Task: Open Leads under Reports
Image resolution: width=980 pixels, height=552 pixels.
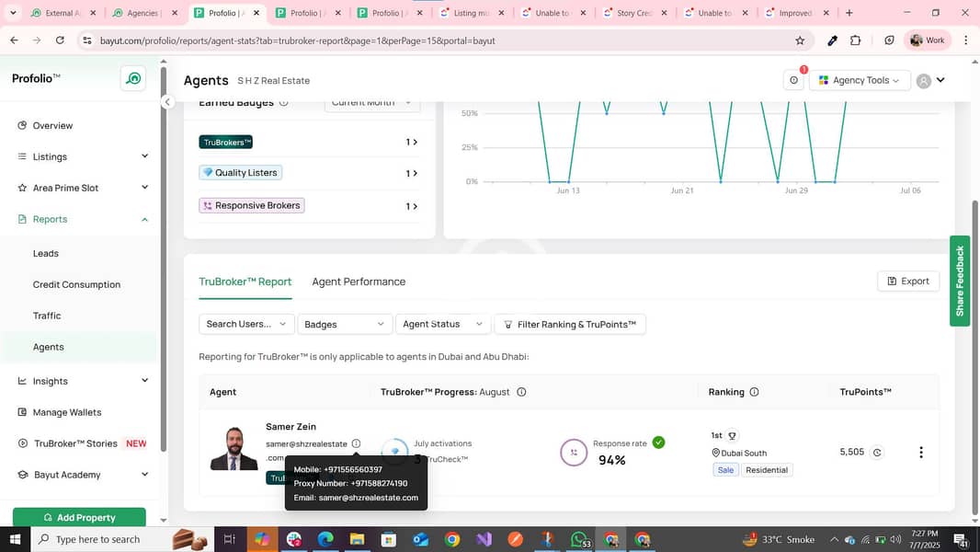Action: (46, 253)
